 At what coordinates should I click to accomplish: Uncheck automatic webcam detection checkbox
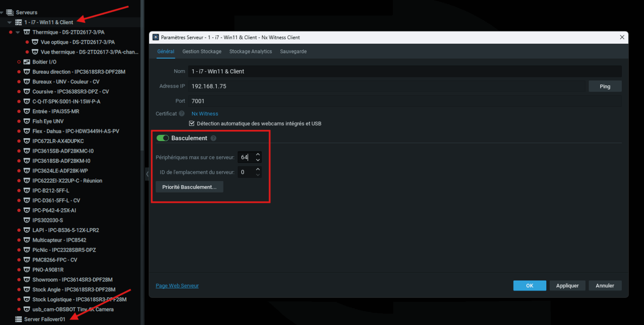(192, 123)
